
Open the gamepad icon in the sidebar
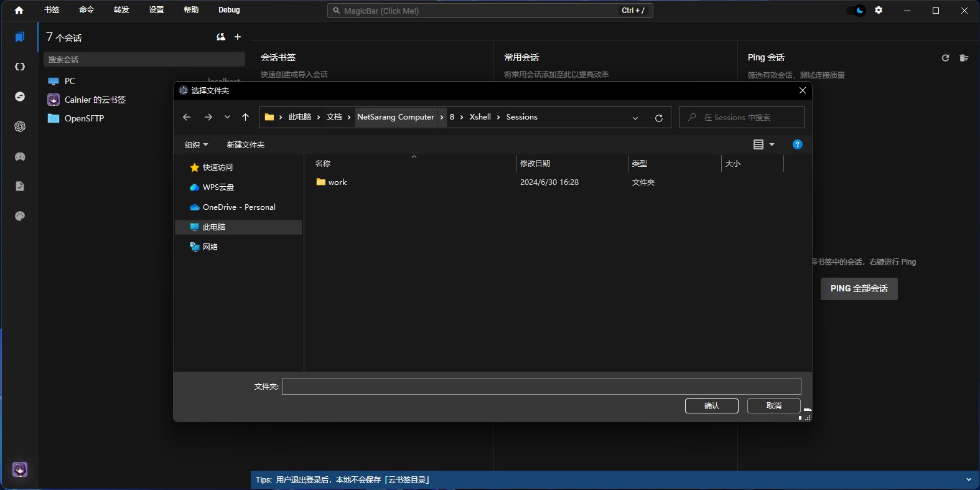[x=20, y=156]
